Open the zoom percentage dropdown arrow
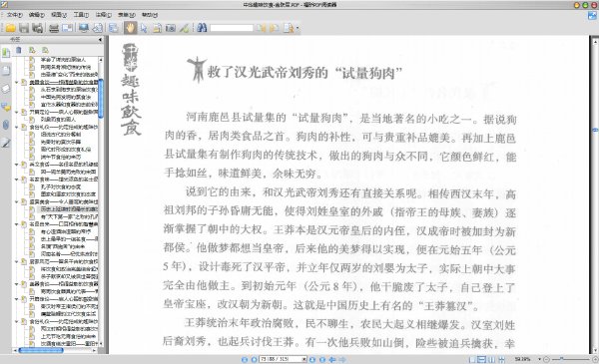The width and height of the screenshot is (599, 364). tap(539, 359)
